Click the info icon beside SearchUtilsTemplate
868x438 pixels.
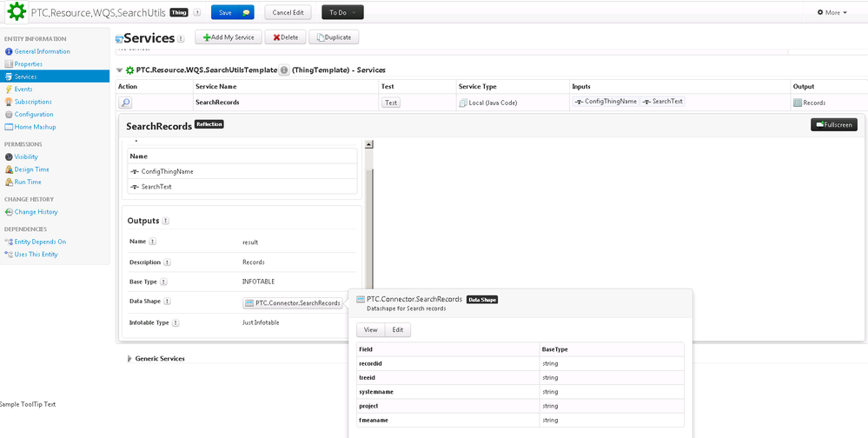(x=284, y=70)
